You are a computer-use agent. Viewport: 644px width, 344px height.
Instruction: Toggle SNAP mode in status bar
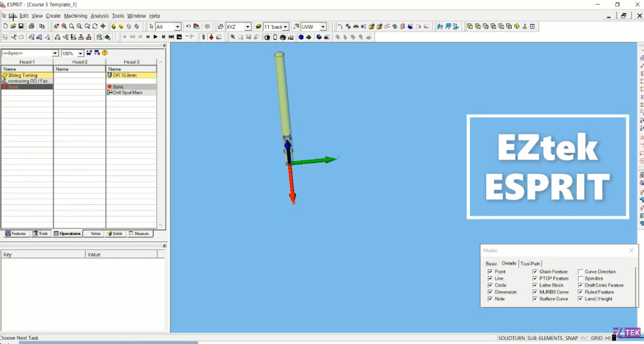click(571, 338)
